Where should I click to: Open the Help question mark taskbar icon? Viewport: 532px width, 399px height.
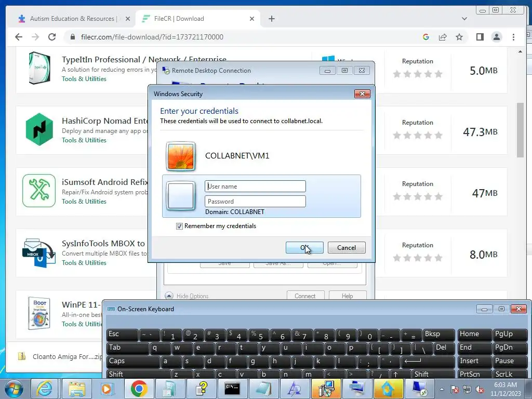coord(202,389)
